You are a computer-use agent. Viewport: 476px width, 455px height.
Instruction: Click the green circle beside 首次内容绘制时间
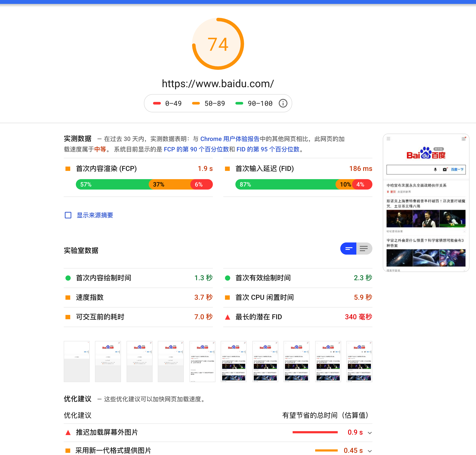68,278
